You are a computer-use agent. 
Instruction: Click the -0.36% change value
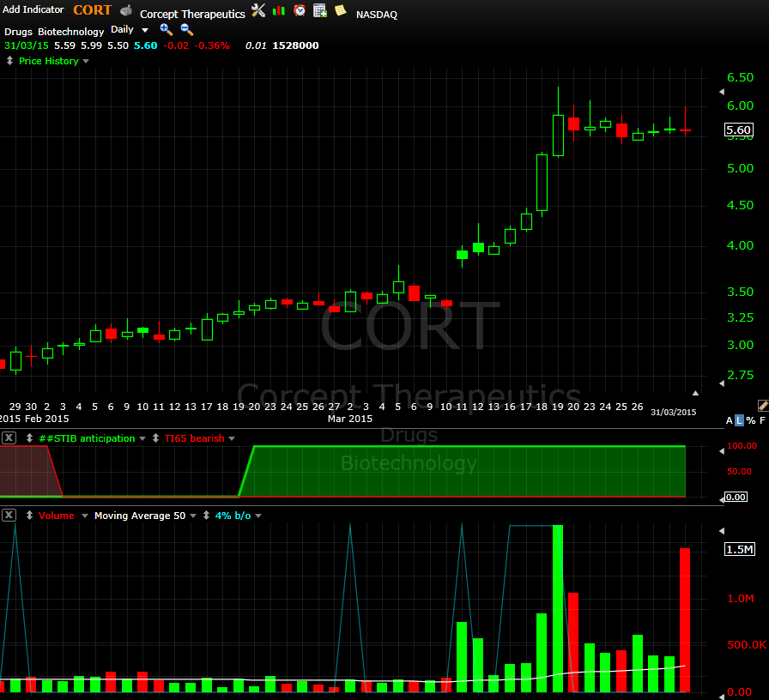click(212, 45)
